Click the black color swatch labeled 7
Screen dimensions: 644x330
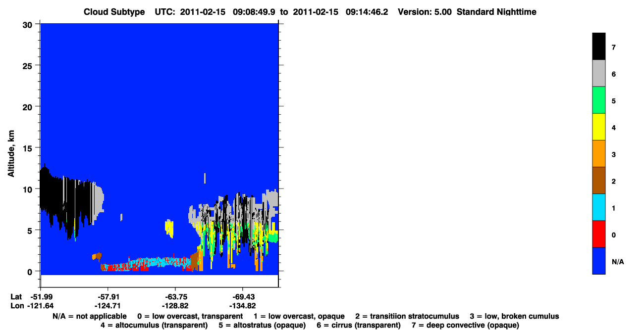click(599, 47)
